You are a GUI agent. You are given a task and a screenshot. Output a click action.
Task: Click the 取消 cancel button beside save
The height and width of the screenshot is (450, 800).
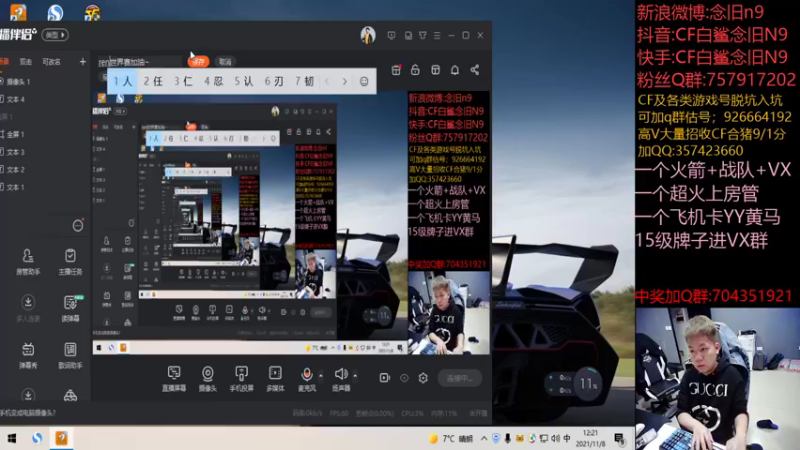point(225,62)
